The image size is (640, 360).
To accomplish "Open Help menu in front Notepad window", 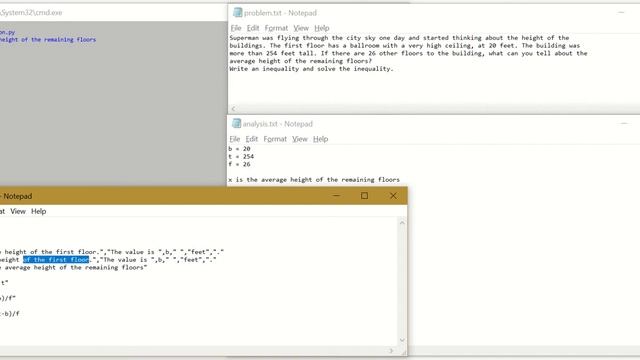I will pos(38,211).
